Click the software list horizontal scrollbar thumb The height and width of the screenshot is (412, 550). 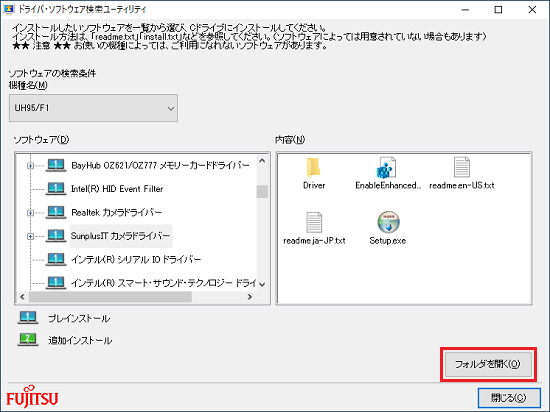[110, 297]
